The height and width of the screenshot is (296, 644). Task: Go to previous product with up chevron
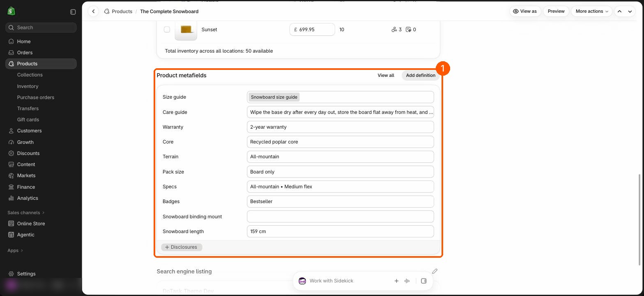coord(620,12)
